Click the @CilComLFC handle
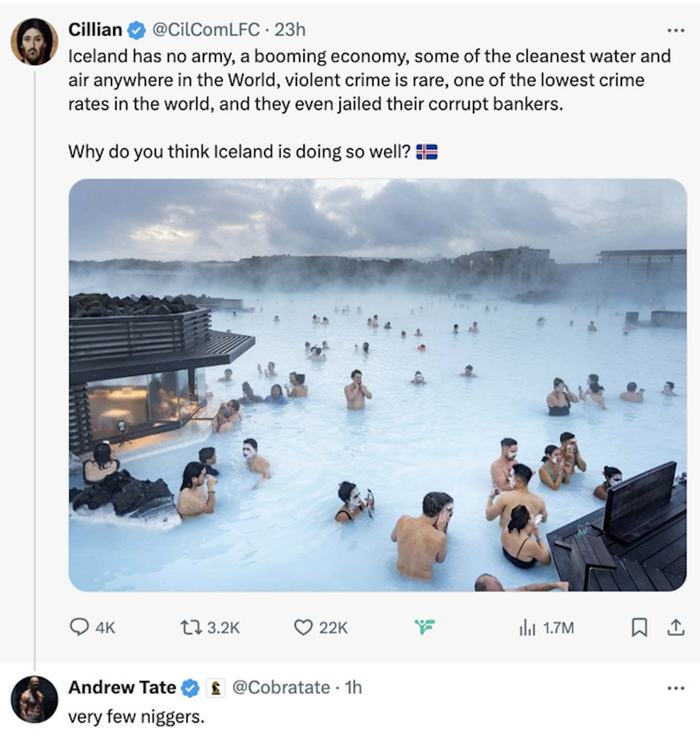This screenshot has height=744, width=700. coord(205,29)
